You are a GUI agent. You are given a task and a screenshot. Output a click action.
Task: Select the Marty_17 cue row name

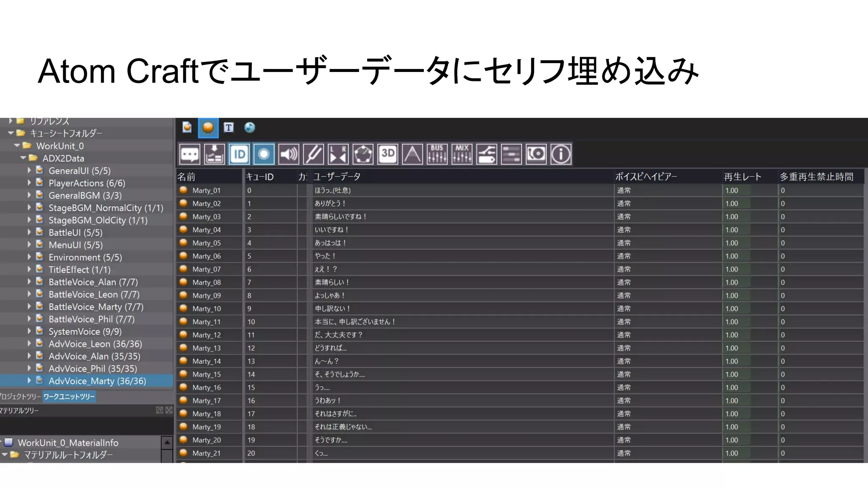206,400
